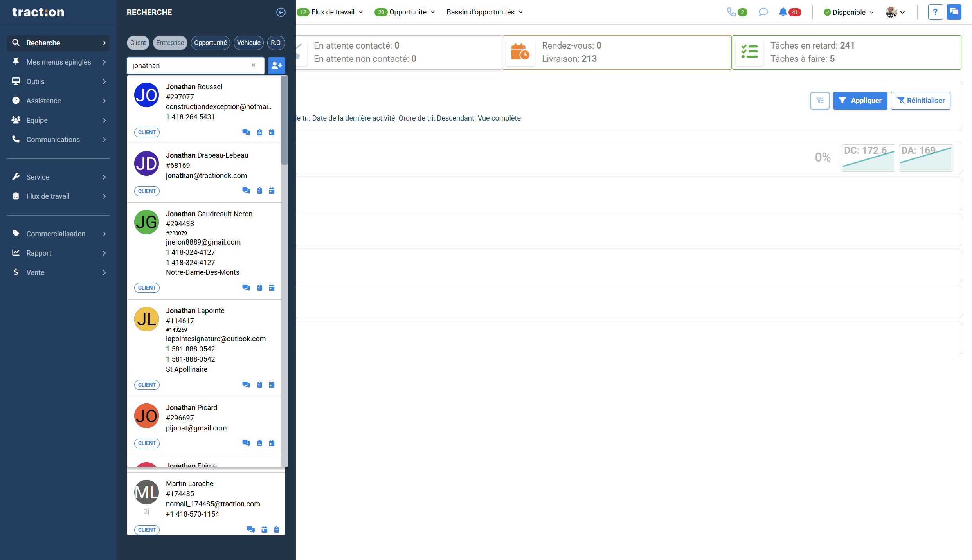Viewport: 972px width, 560px height.
Task: Click the add new client icon button
Action: pos(276,66)
